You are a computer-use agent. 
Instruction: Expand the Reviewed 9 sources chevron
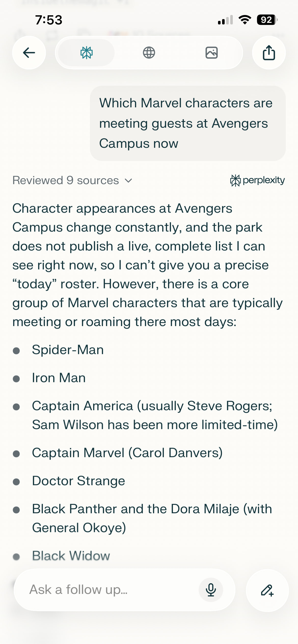tap(129, 181)
